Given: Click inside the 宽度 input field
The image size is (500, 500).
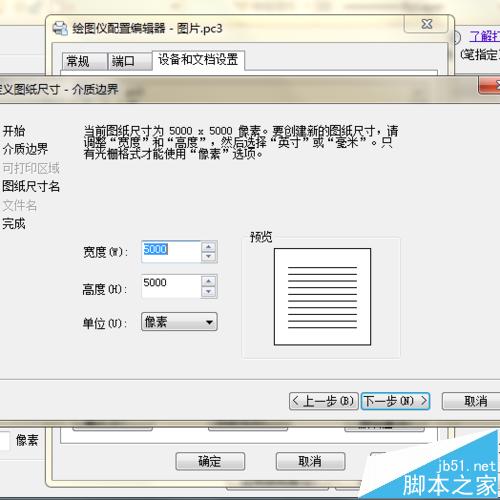Looking at the screenshot, I should click(171, 252).
